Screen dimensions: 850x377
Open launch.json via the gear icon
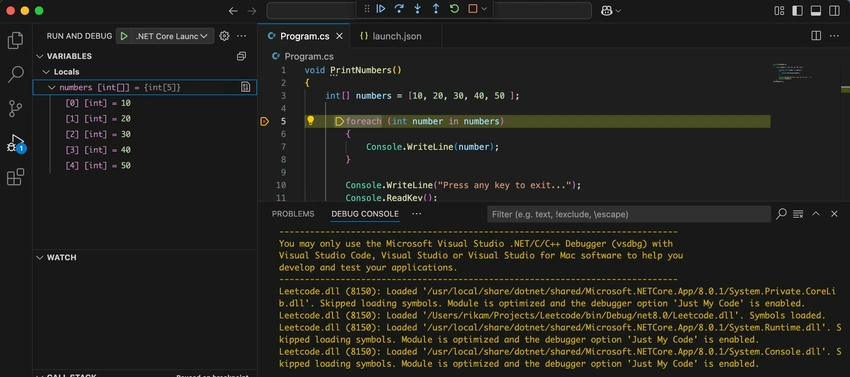pyautogui.click(x=224, y=36)
